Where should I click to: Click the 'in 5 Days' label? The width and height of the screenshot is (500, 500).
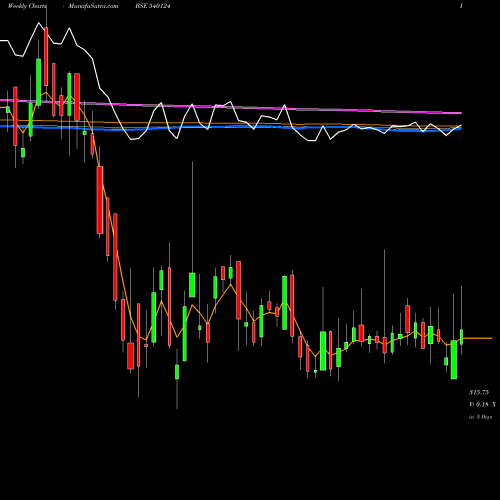pos(480,417)
